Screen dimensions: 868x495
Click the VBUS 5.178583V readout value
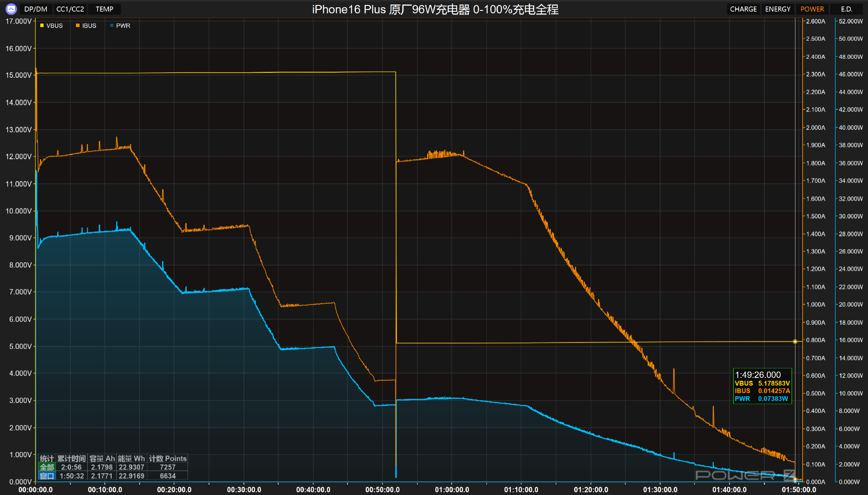(774, 383)
